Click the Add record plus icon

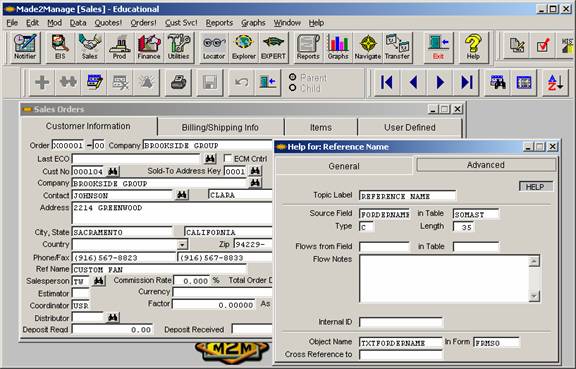42,82
